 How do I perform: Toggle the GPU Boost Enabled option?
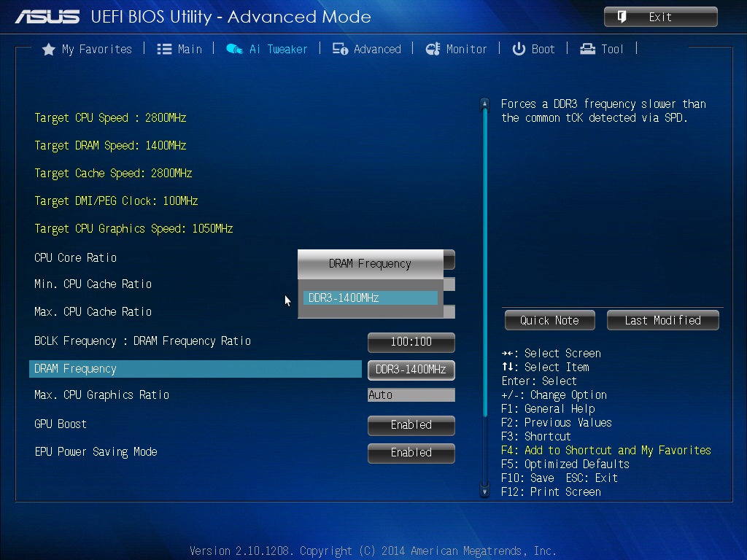pos(411,425)
